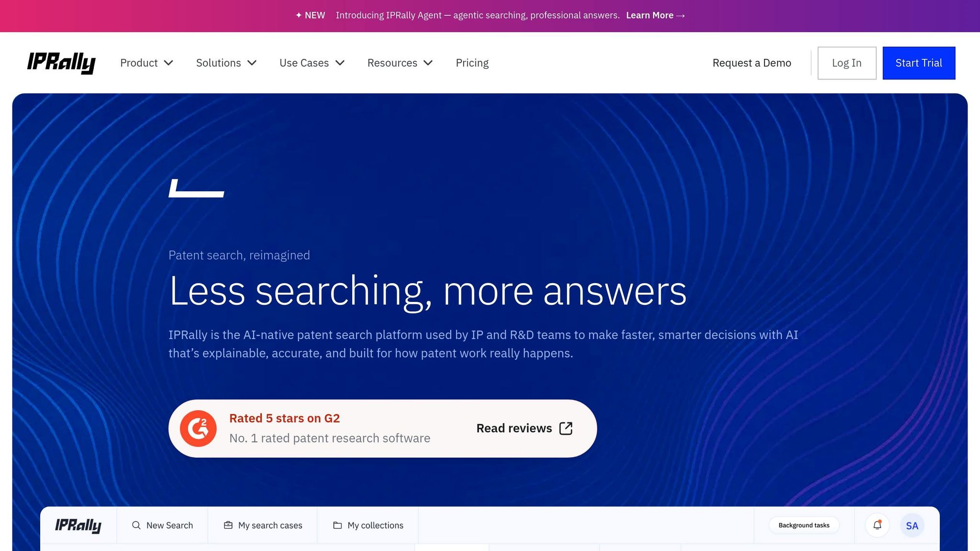Open notifications via the bell icon
Screen dimensions: 980x551
(877, 525)
